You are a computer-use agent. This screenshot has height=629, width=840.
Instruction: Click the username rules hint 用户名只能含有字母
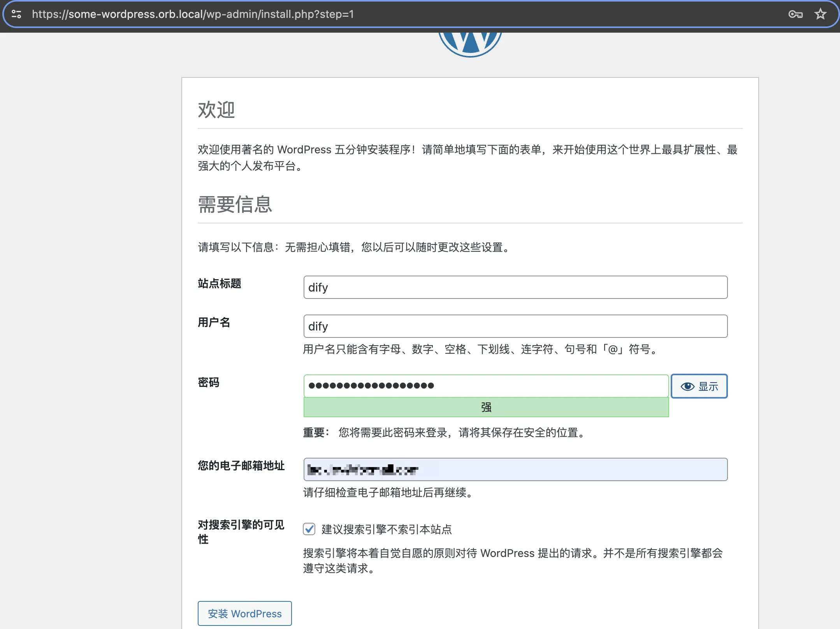pyautogui.click(x=480, y=349)
